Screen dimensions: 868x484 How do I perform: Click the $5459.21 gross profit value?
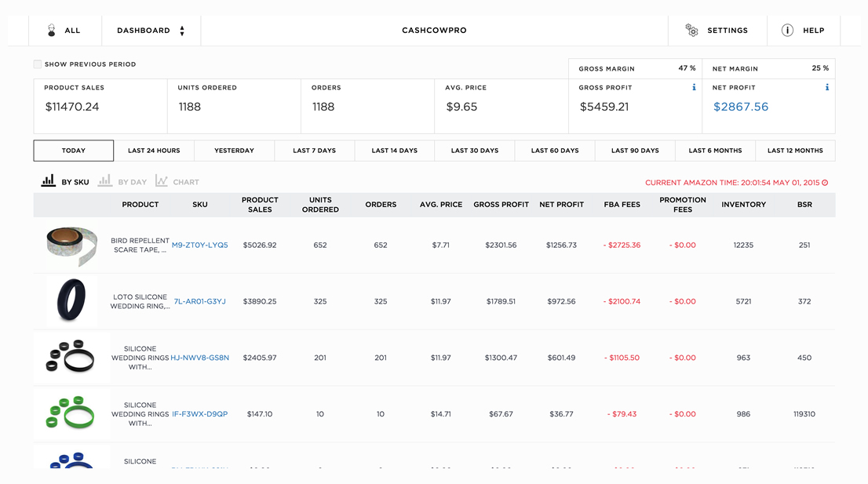(x=604, y=107)
